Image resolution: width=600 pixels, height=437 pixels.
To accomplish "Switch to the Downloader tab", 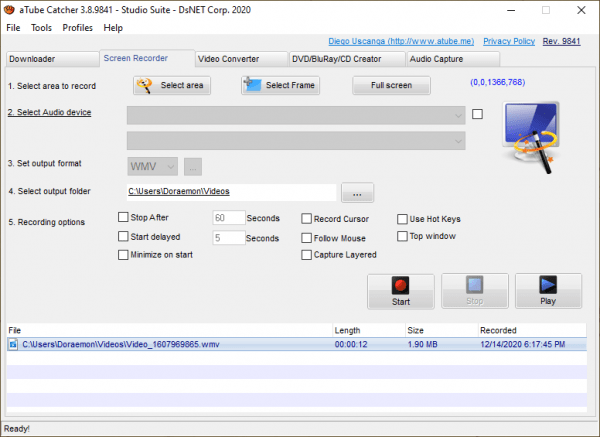I will (53, 59).
